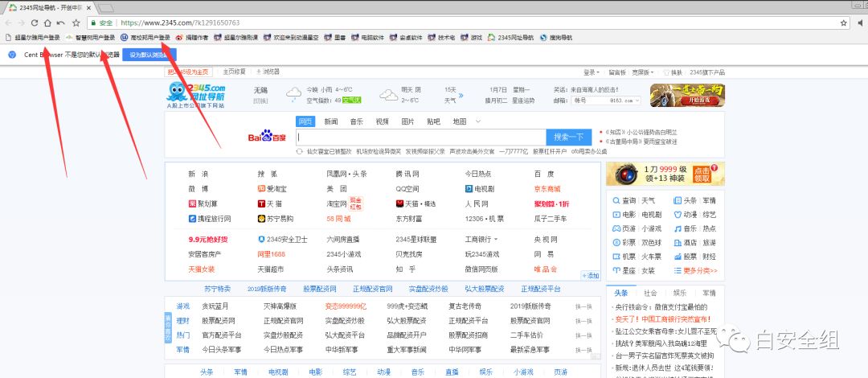The width and height of the screenshot is (868, 378).
Task: Select the 贴吧 search tab
Action: 433,121
